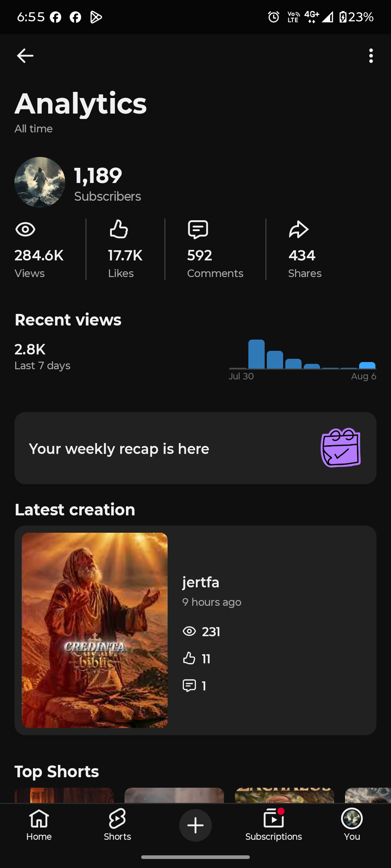This screenshot has height=868, width=391.
Task: Select the Aug 6 bar in the chart
Action: [367, 365]
